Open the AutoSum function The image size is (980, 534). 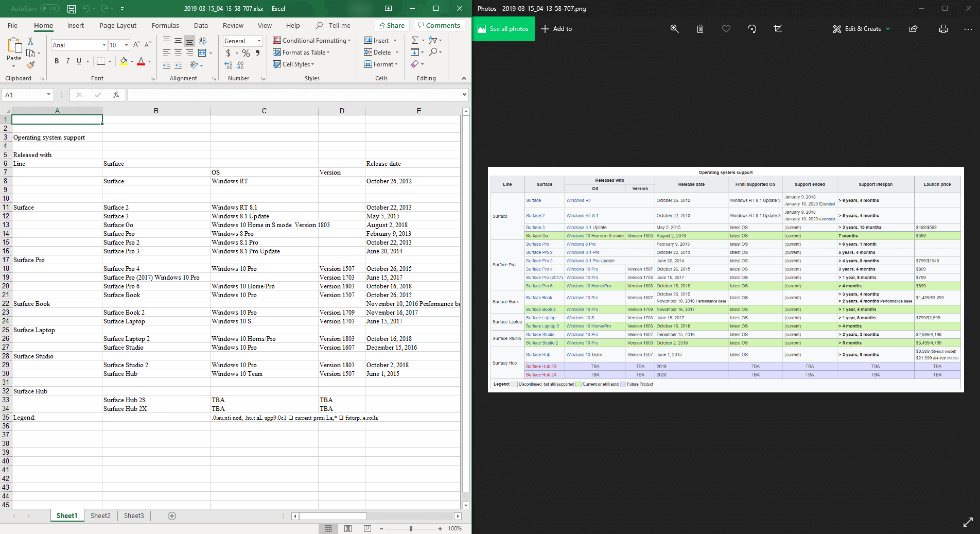tap(415, 40)
